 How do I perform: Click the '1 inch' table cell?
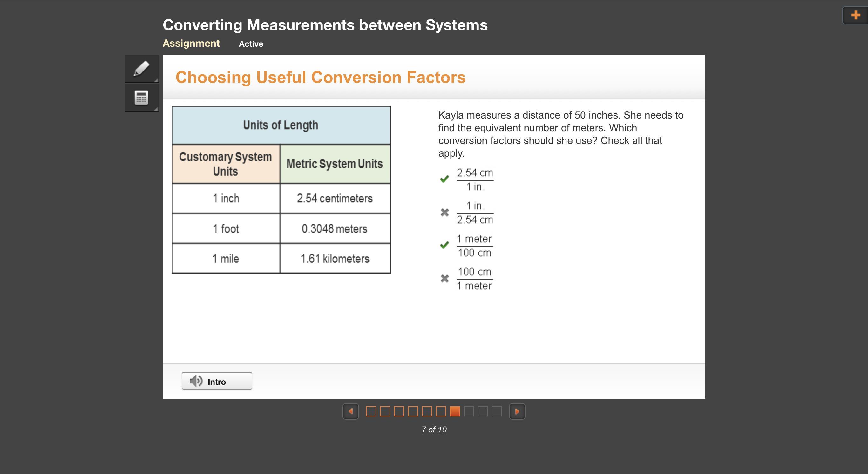coord(226,199)
